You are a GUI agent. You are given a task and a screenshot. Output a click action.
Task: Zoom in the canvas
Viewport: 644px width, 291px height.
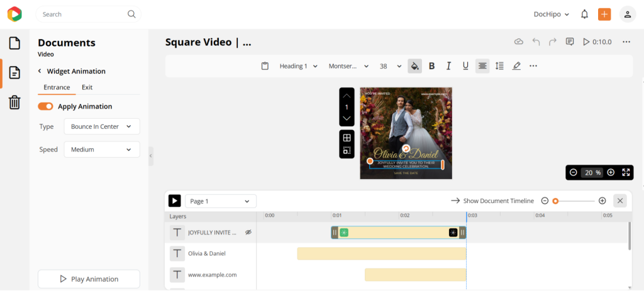[x=611, y=172]
